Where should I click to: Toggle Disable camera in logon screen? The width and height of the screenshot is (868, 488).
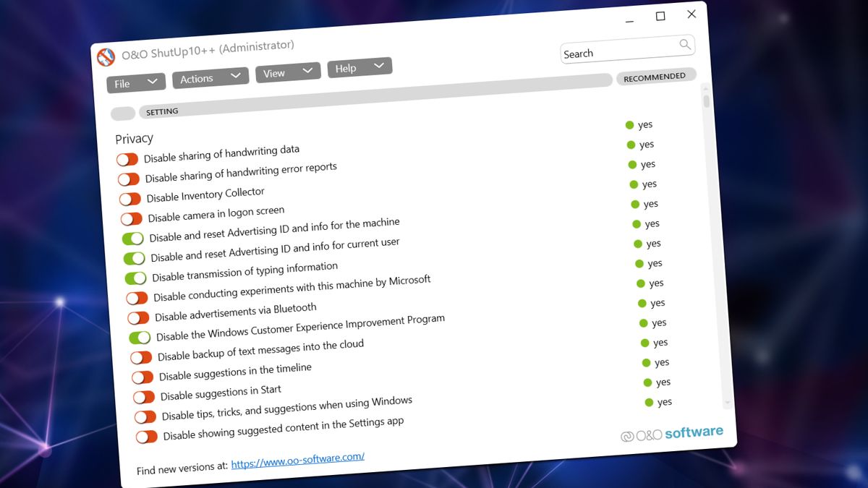pos(132,218)
